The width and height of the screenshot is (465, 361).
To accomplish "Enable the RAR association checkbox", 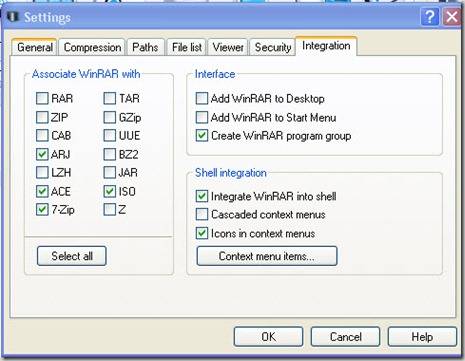I will tap(42, 99).
